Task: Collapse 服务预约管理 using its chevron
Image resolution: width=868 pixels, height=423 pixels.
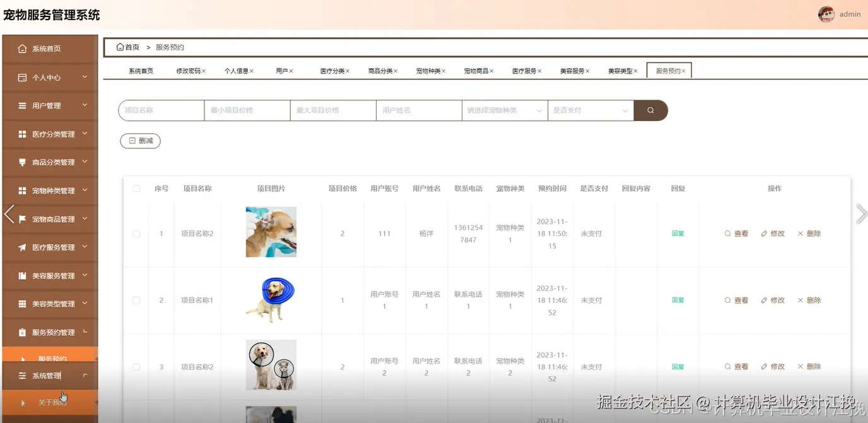Action: [x=85, y=331]
